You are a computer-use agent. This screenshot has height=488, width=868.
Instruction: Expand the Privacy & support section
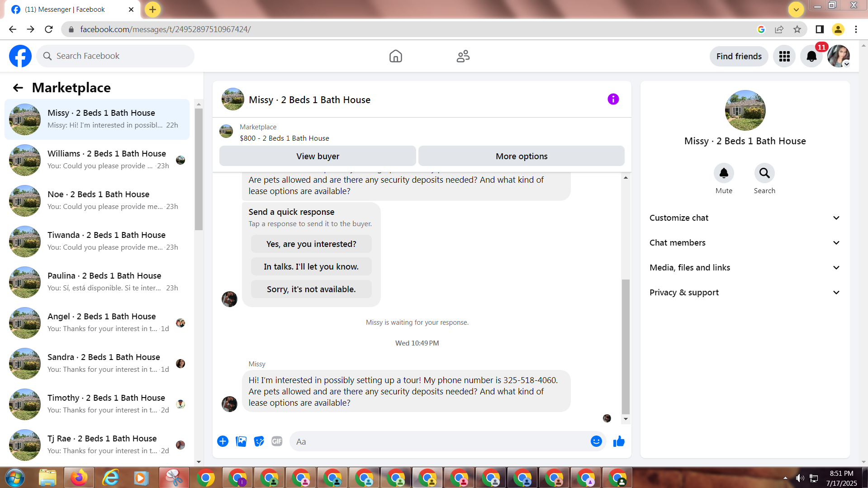coord(745,293)
